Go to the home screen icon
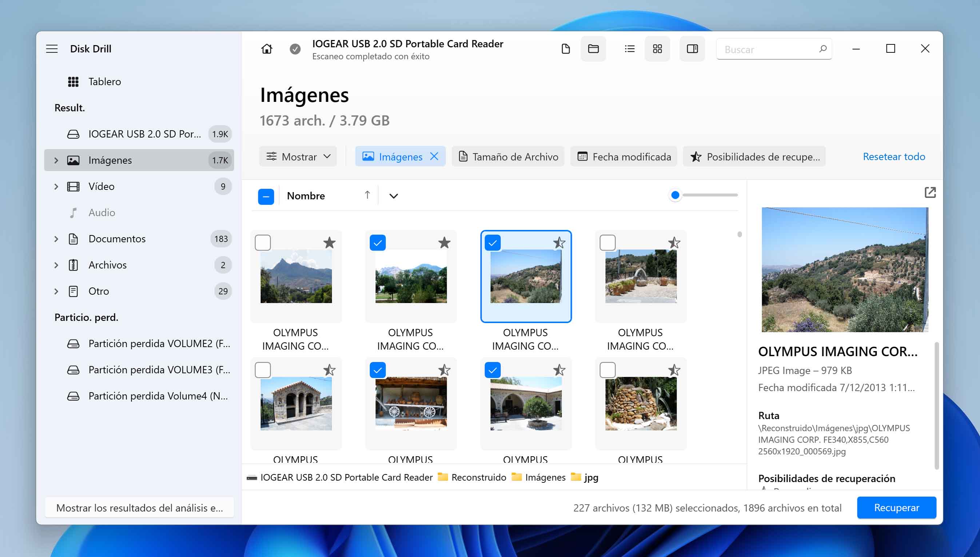This screenshot has width=980, height=557. point(267,49)
